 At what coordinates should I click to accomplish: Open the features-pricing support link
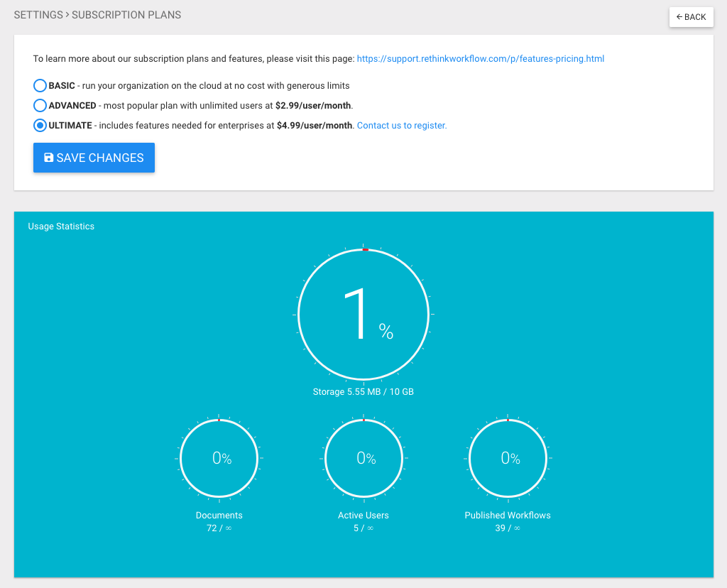[x=480, y=58]
